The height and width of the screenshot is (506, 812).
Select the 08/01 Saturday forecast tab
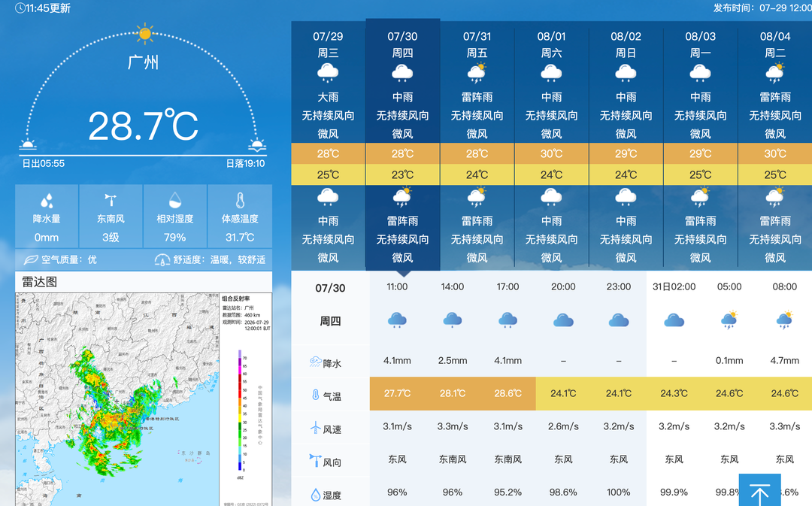point(552,145)
